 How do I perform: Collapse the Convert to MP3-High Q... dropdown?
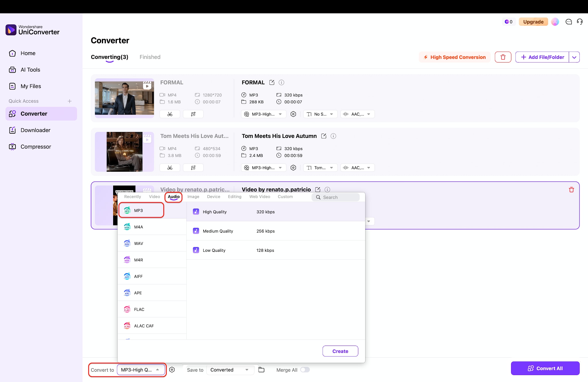pos(141,370)
